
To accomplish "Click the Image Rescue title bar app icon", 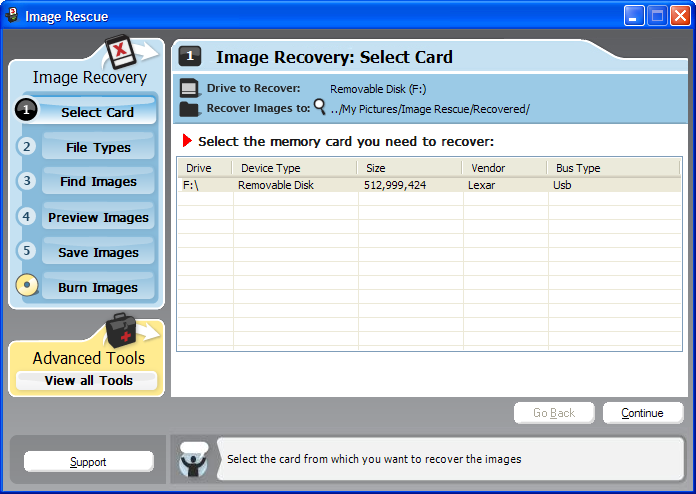I will 12,16.
